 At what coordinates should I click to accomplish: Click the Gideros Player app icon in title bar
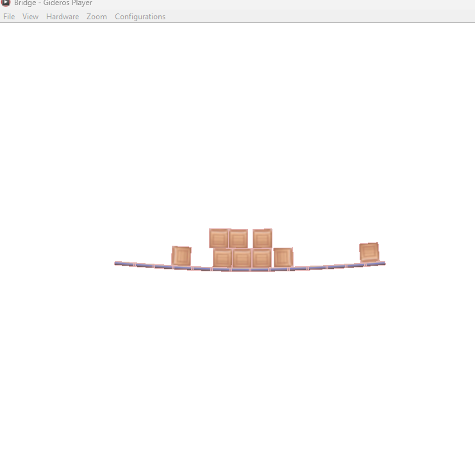(x=6, y=3)
